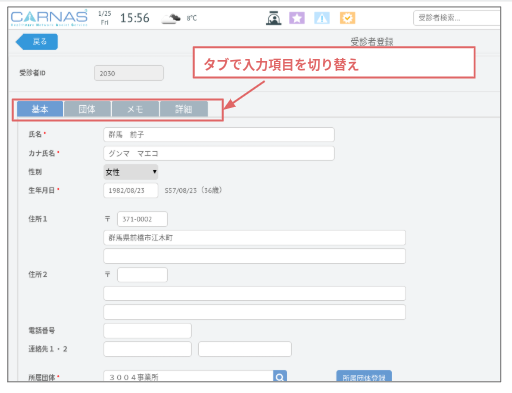Open the 性別 dropdown showing 女性
Image resolution: width=512 pixels, height=393 pixels.
pyautogui.click(x=131, y=172)
